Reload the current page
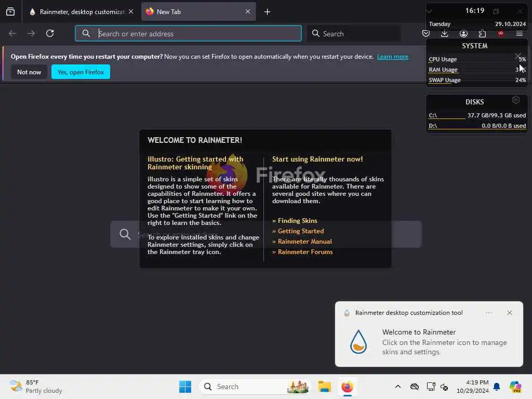Screen dimensions: 532x399 click(50, 33)
